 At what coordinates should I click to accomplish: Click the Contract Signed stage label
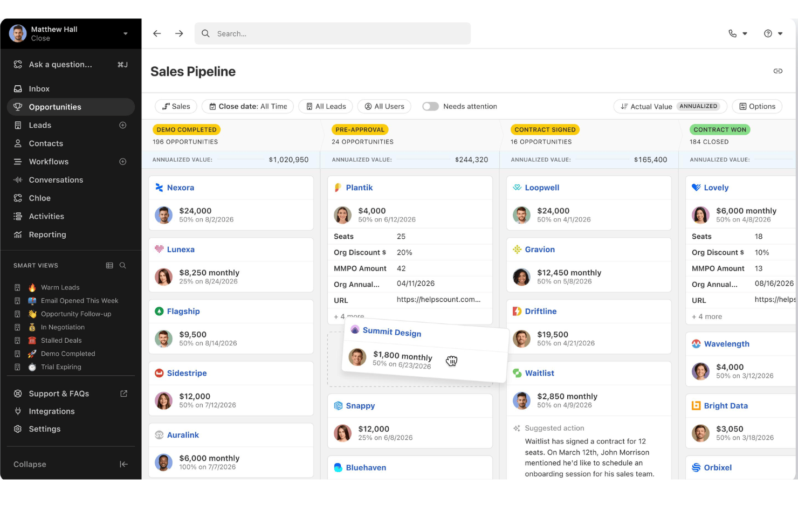(x=545, y=129)
